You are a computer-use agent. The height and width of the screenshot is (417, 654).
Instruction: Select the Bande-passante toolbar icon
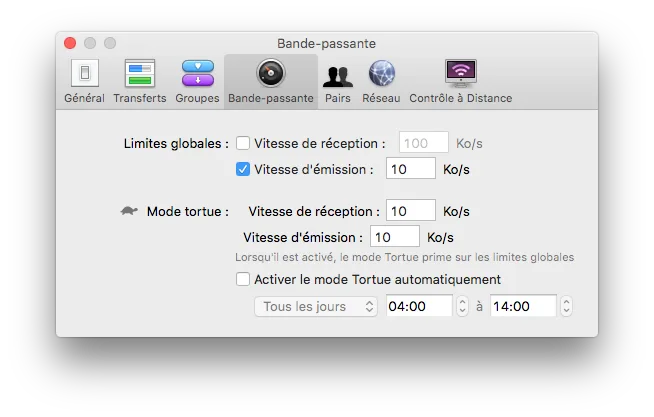click(271, 81)
